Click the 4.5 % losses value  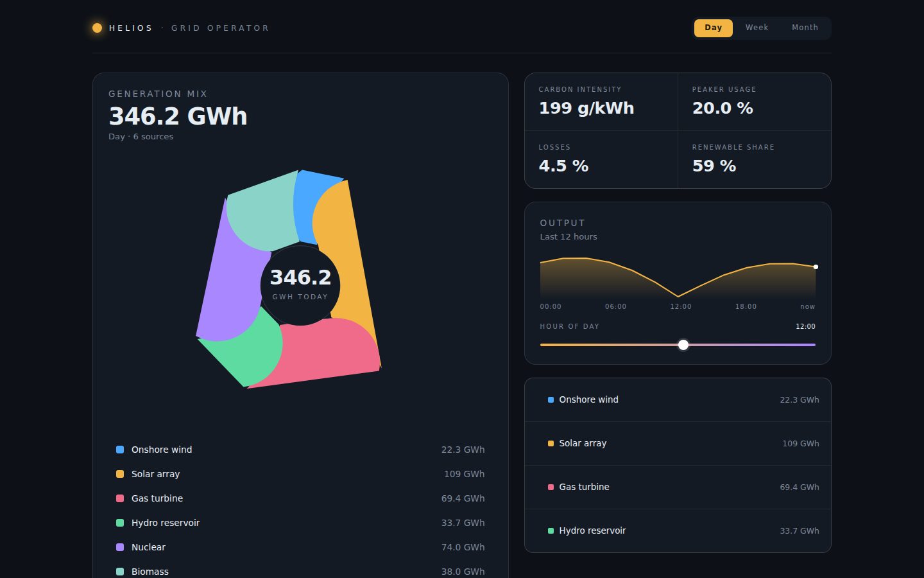pos(563,166)
